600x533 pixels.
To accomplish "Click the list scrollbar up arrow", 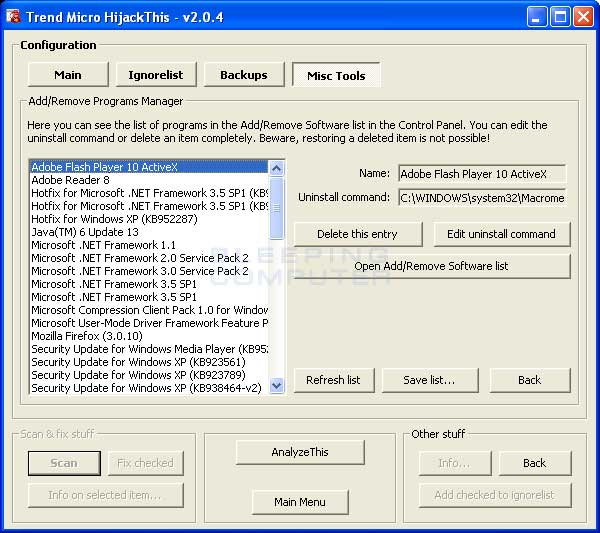I will tap(277, 168).
